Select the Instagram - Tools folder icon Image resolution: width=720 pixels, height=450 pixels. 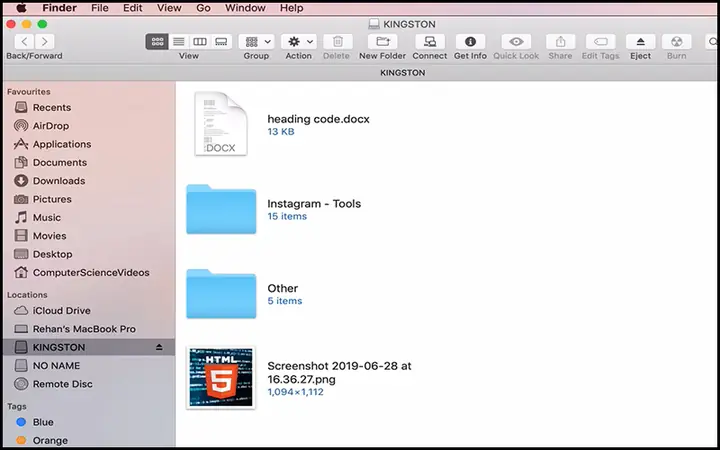tap(221, 209)
